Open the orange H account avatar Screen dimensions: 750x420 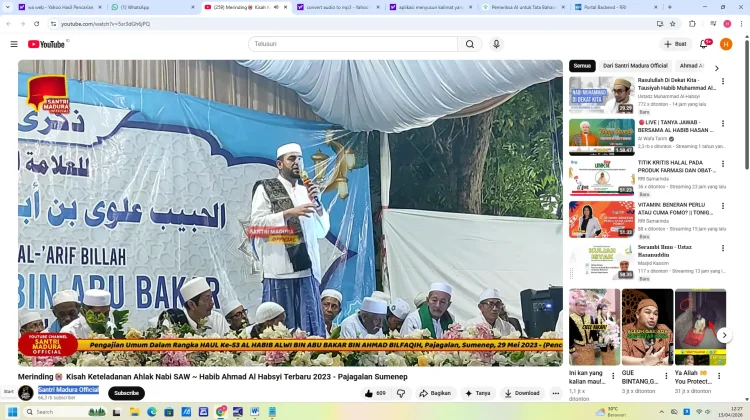pyautogui.click(x=726, y=44)
